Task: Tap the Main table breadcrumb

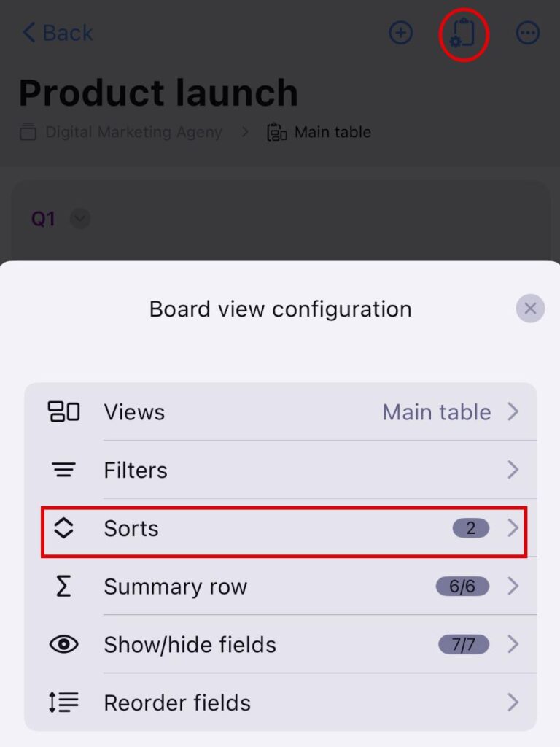Action: click(332, 132)
